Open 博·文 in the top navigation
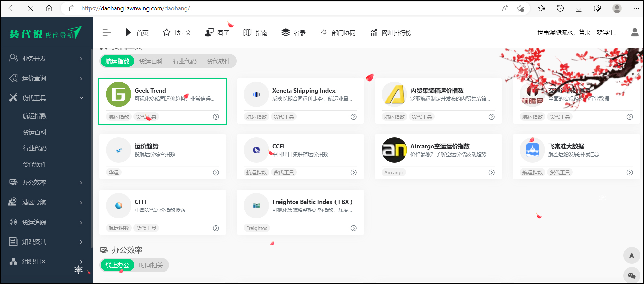The height and width of the screenshot is (284, 644). click(177, 33)
